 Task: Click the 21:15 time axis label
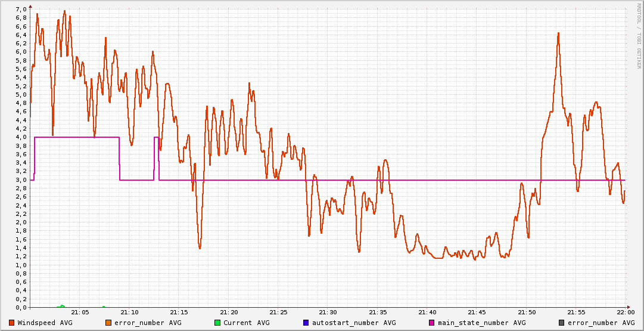pyautogui.click(x=179, y=312)
